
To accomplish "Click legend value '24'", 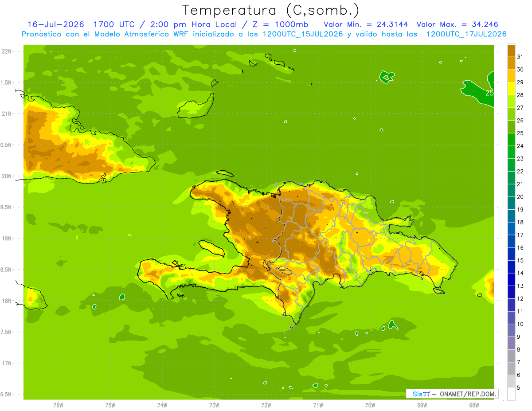I will coord(520,146).
